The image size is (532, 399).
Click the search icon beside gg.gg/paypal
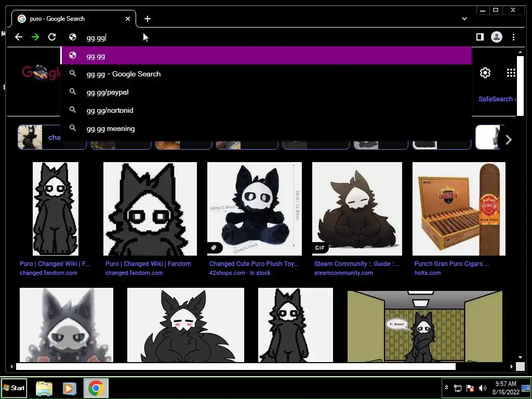pyautogui.click(x=73, y=91)
